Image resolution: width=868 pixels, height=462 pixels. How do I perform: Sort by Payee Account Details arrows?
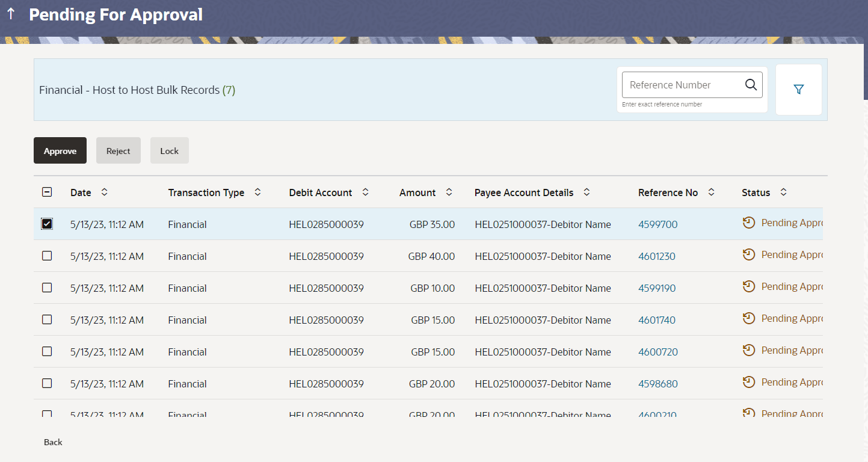(586, 192)
